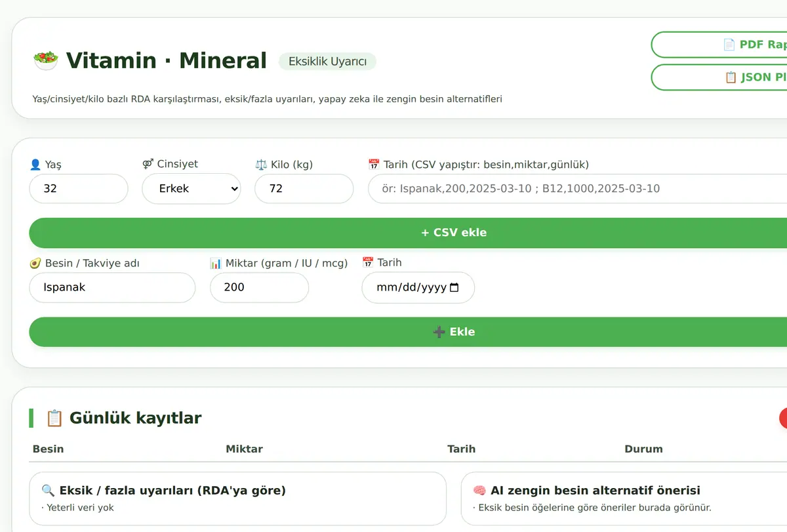Click the magnifier icon in Eksik / fazla uyarıları

click(48, 491)
